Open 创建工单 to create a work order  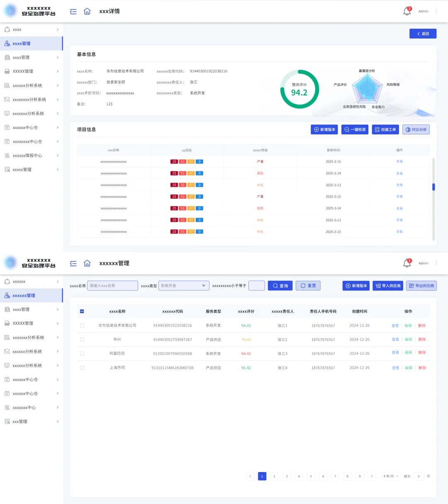click(x=385, y=129)
